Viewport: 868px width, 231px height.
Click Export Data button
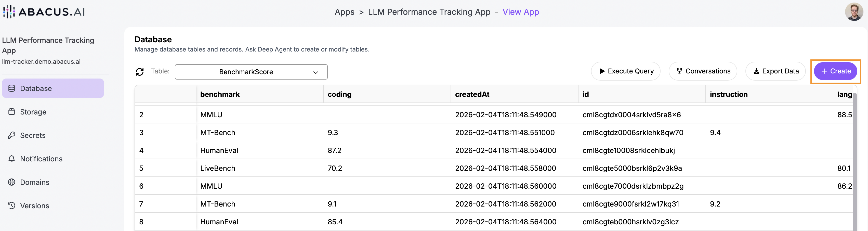click(776, 71)
